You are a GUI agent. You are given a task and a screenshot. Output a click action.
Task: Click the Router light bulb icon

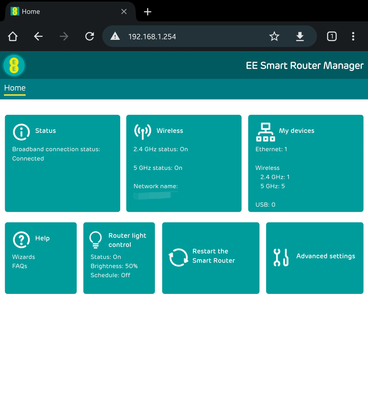95,240
